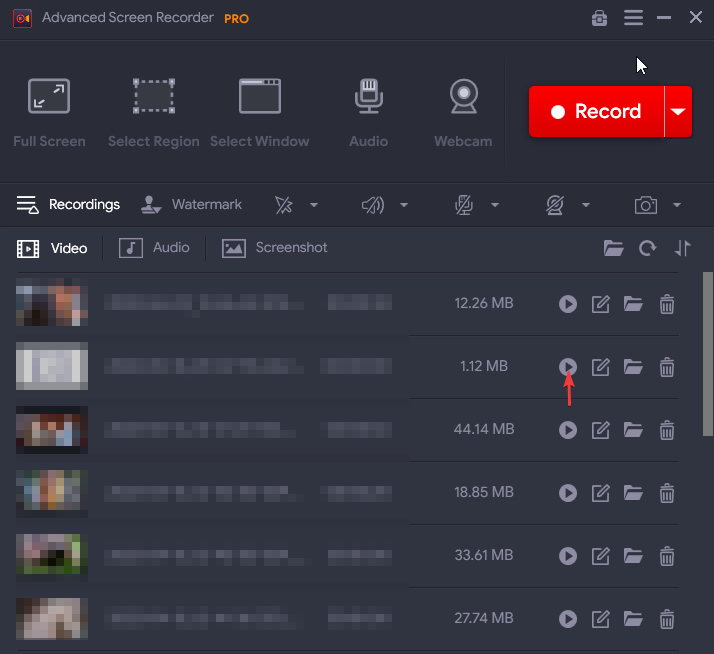The image size is (714, 654).
Task: Choose the Webcam recording mode
Action: pos(462,112)
